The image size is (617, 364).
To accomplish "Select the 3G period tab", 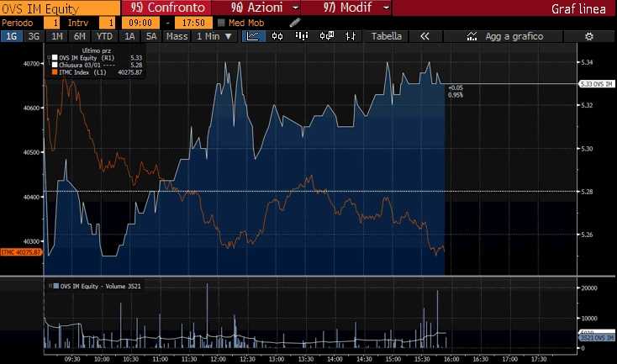I will click(x=34, y=36).
